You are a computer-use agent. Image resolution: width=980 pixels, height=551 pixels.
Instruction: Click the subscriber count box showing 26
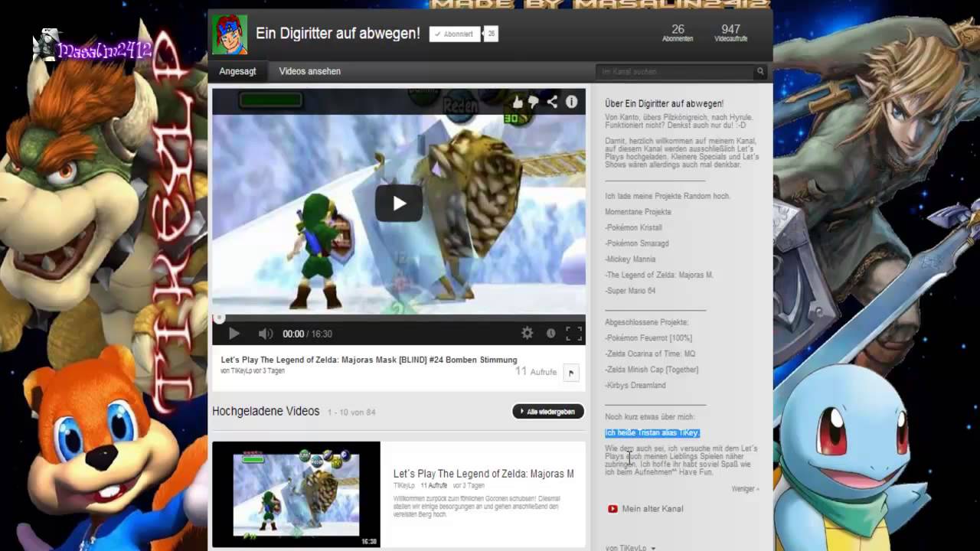(491, 34)
